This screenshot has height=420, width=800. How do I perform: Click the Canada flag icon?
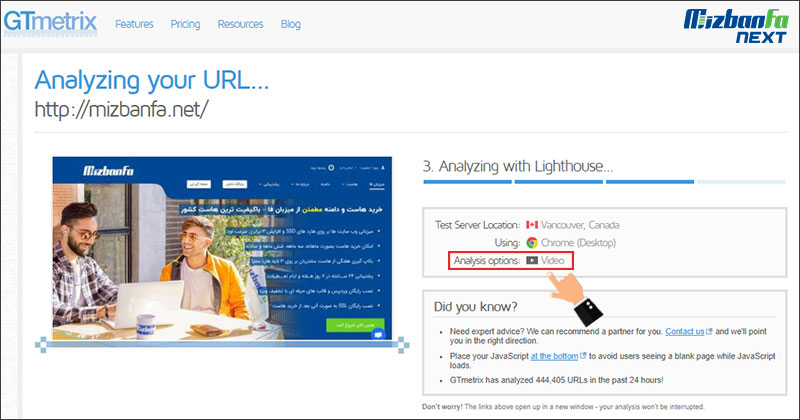click(532, 225)
